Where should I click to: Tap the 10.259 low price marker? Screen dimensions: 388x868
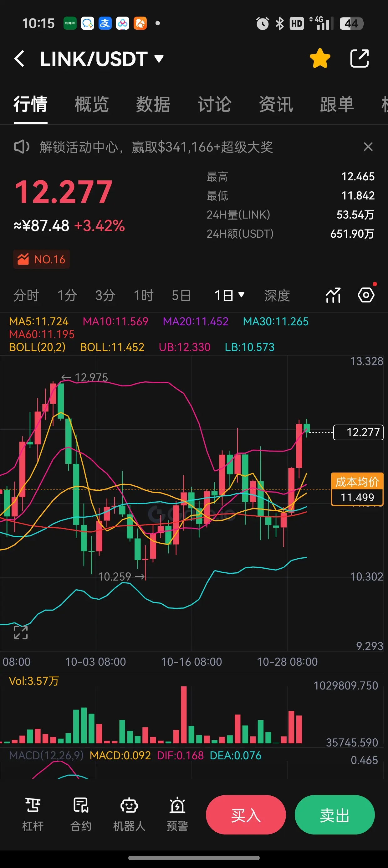pos(122,576)
